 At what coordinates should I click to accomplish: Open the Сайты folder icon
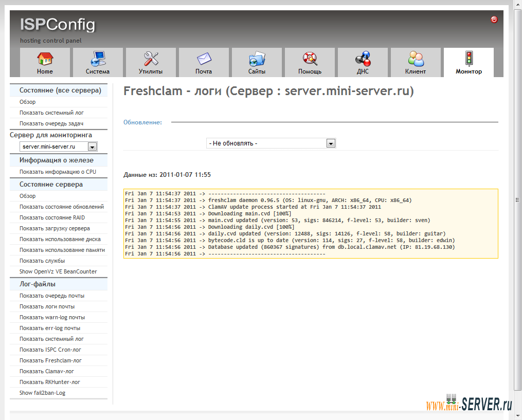[x=257, y=59]
